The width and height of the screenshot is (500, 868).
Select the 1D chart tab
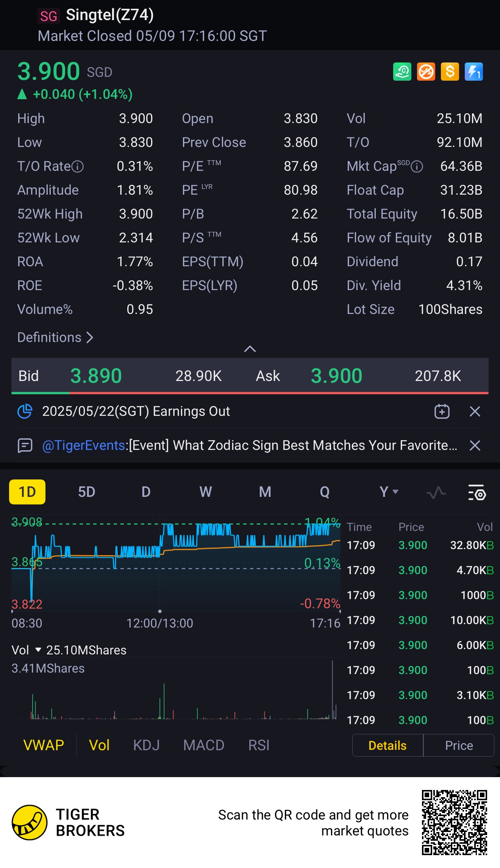point(27,492)
